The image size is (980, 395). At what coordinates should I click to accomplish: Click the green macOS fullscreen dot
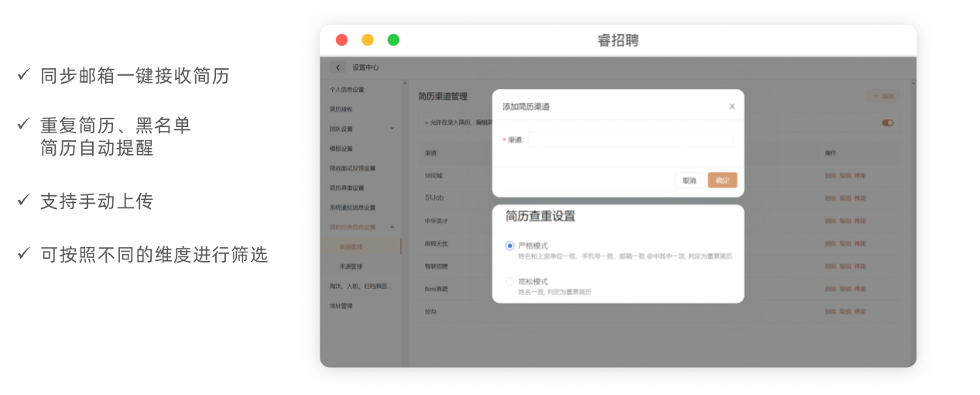(393, 40)
